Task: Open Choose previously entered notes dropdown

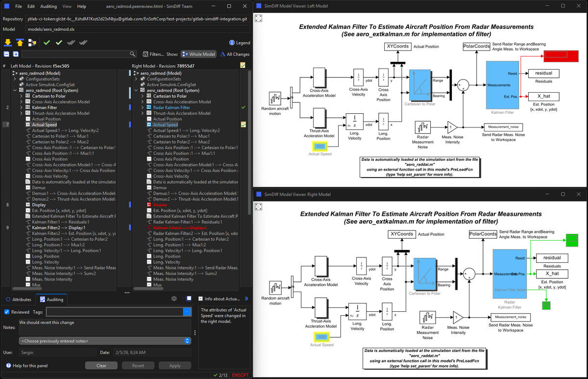Action: click(105, 341)
